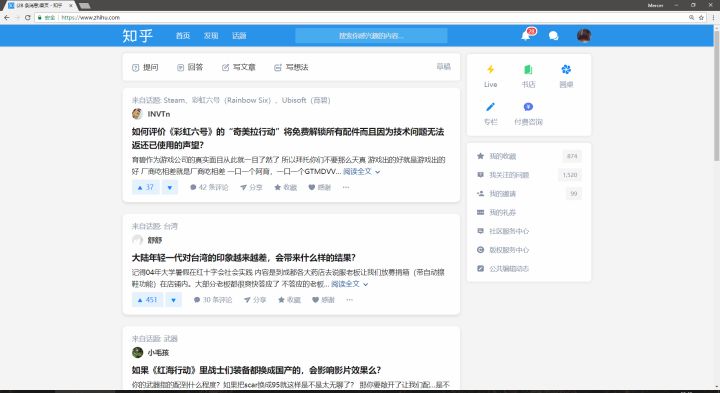Open the 42 条评论 comments

[209, 187]
